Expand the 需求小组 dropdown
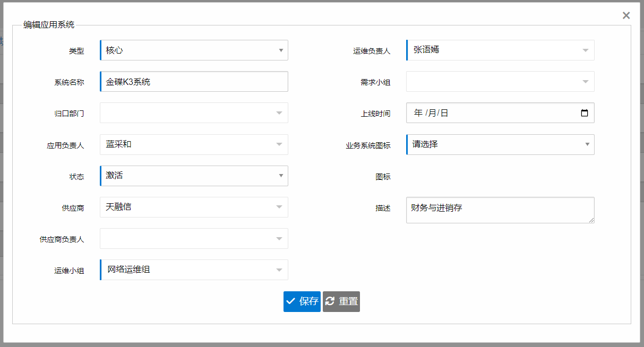Image resolution: width=644 pixels, height=347 pixels. [x=500, y=82]
